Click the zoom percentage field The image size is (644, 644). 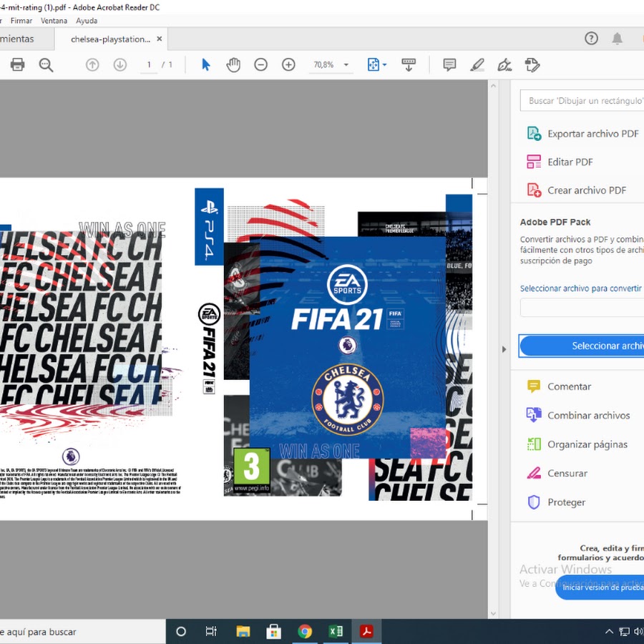323,65
